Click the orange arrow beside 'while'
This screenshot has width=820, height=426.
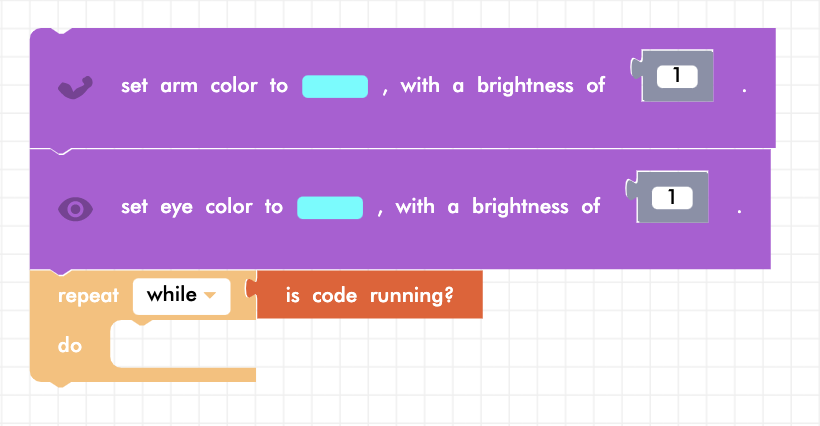210,296
